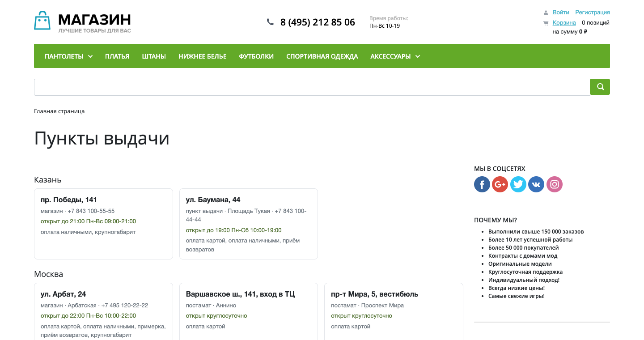
Task: Select the пр-т Мира, 5 pickup card
Action: 394,311
